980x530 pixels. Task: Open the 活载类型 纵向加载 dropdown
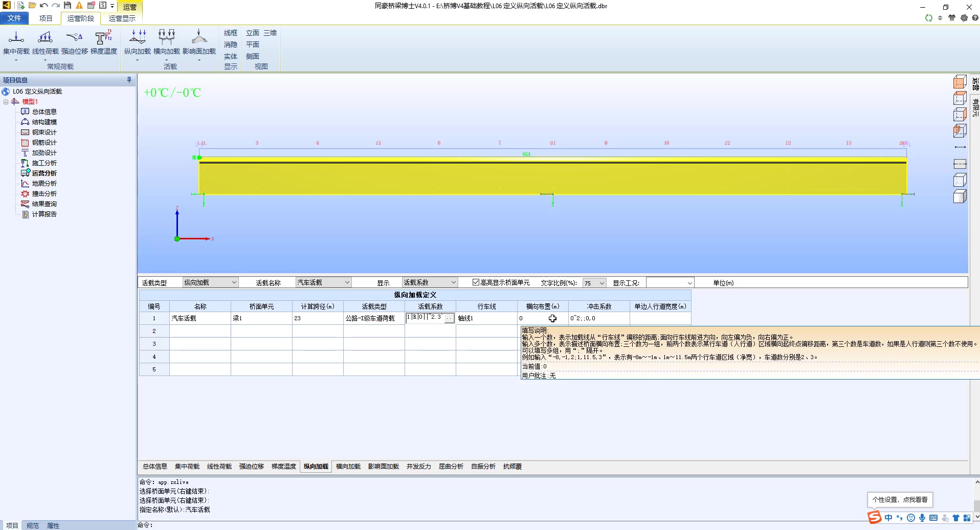point(211,282)
